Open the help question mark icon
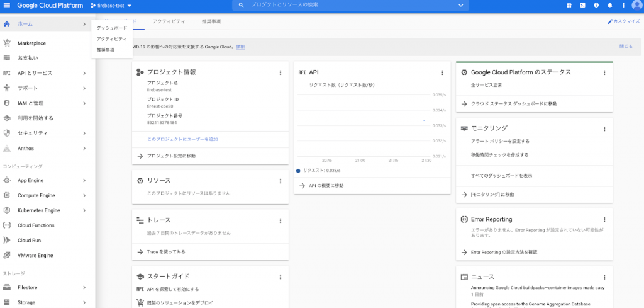This screenshot has height=308, width=644. 596,5
